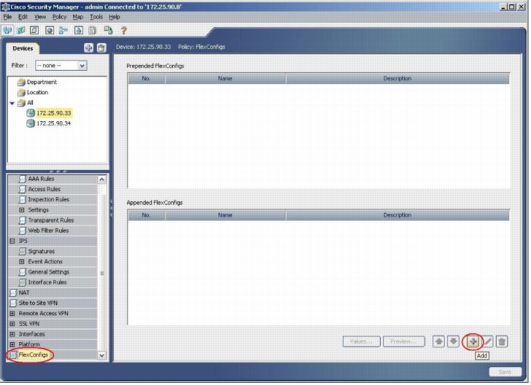Select FlexConfigs in the policy list
The image size is (531, 385).
[33, 355]
